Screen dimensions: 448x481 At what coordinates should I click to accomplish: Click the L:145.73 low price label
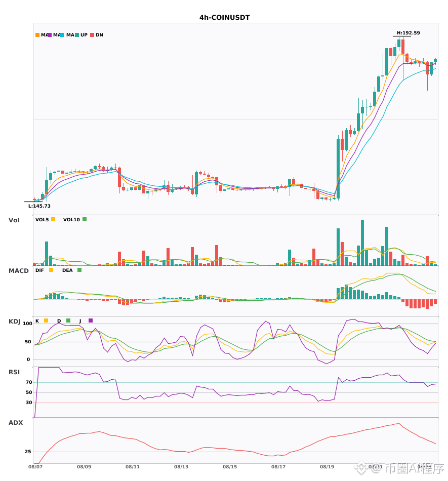tap(39, 206)
